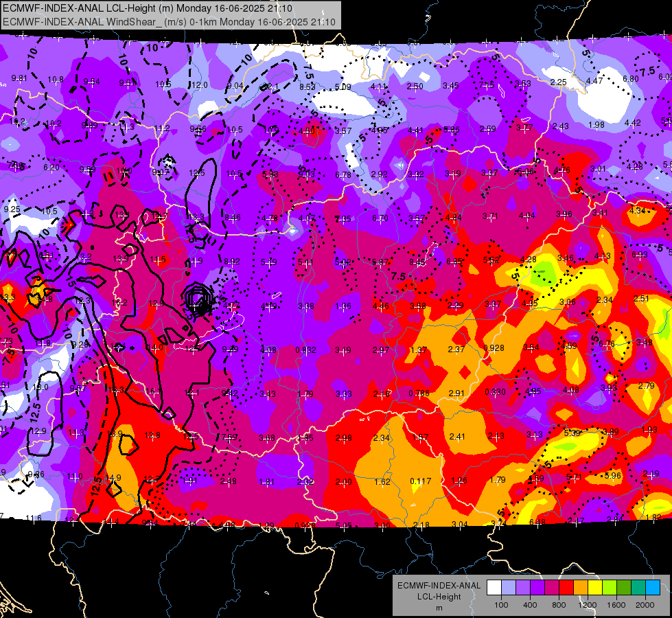The width and height of the screenshot is (672, 618).
Task: Click the grid value 2.25
Action: coord(559,82)
